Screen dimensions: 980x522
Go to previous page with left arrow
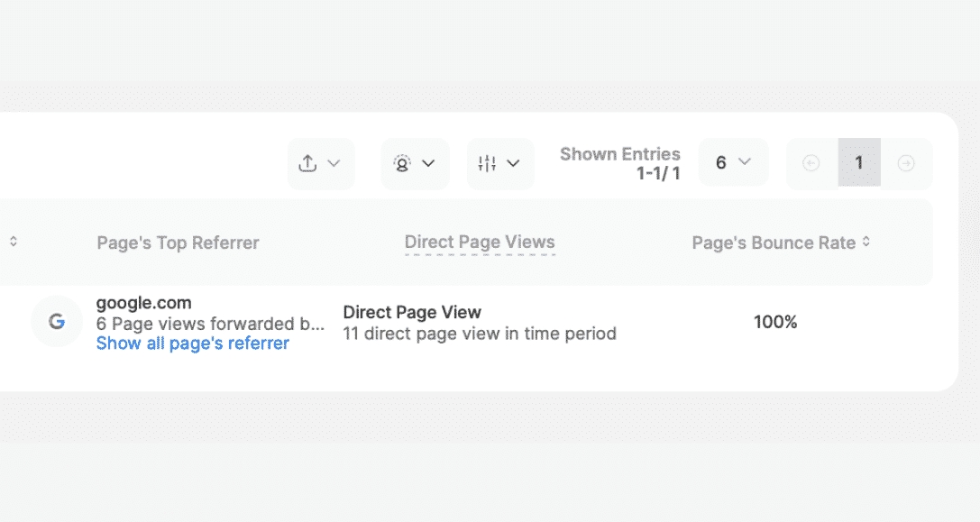coord(811,163)
